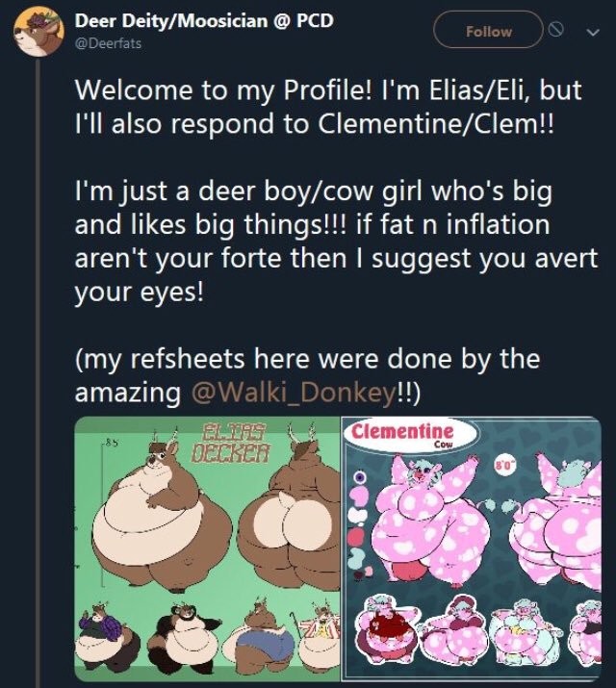Click the deer profile avatar

coord(37,35)
